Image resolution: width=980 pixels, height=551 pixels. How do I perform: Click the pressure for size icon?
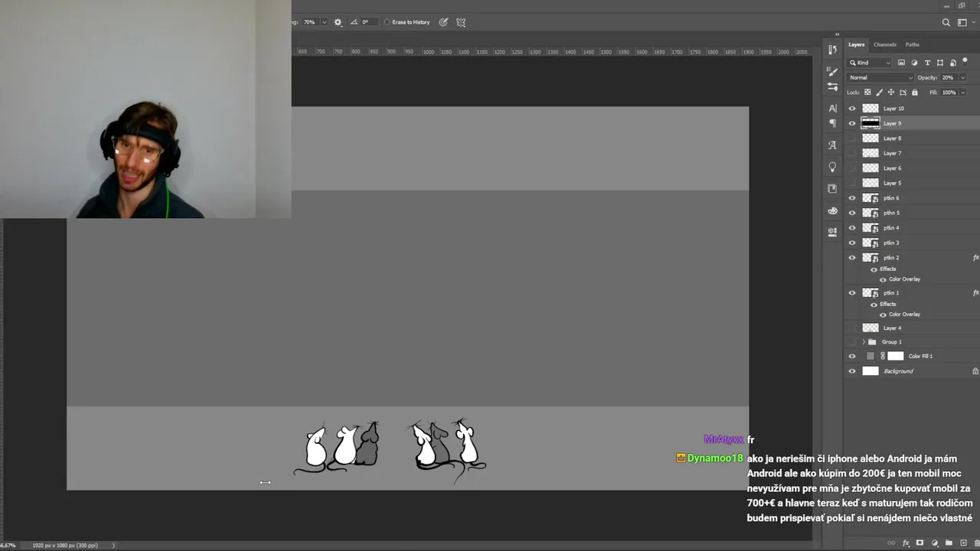click(x=443, y=22)
